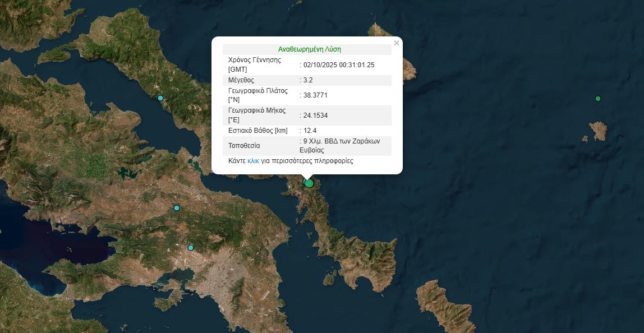This screenshot has width=644, height=333.
Task: Select the middle cyan marker west of the popup tail
Action: (177, 208)
